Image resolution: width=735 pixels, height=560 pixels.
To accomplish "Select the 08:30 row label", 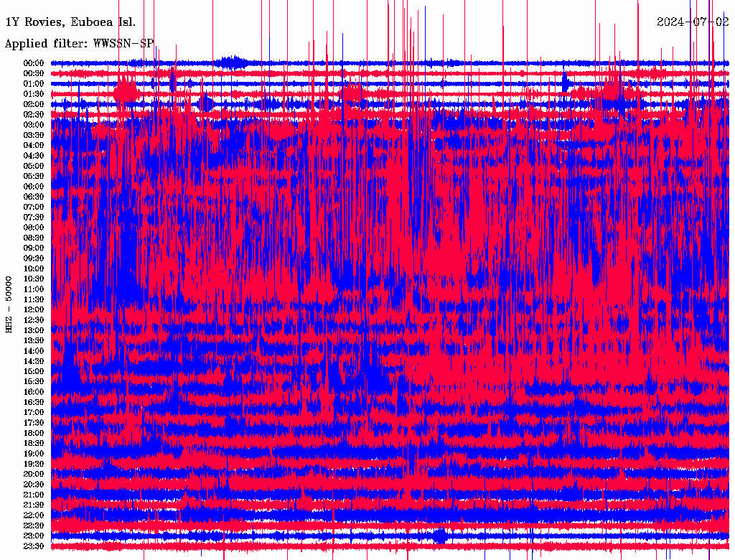I will (x=34, y=238).
